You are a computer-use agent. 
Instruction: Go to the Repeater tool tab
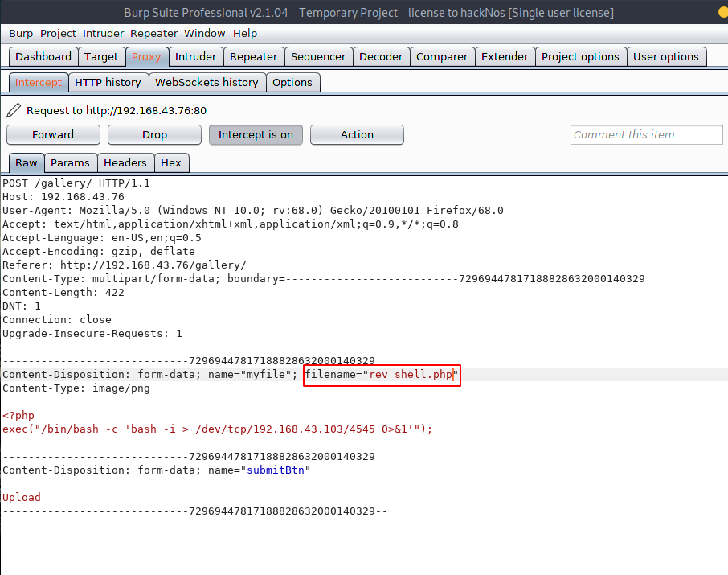(253, 57)
